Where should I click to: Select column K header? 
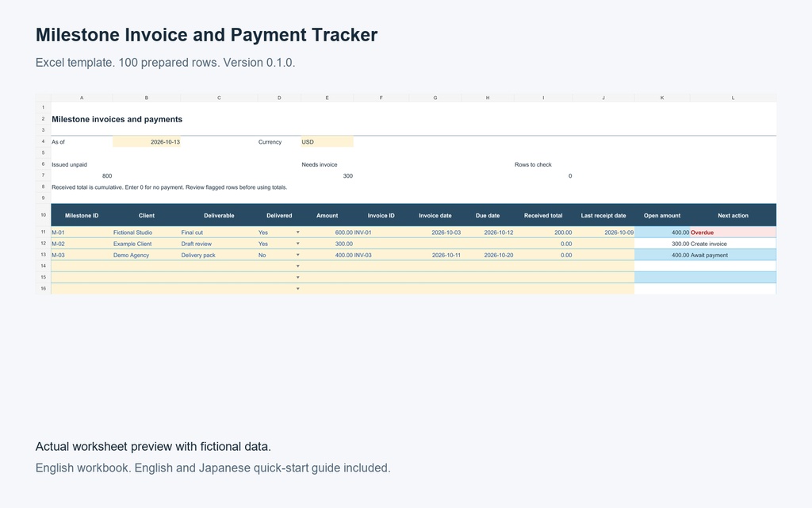[x=662, y=98]
